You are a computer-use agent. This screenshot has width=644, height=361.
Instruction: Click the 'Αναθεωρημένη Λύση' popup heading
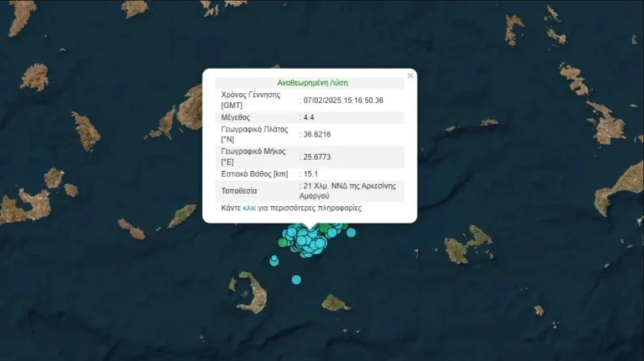pyautogui.click(x=312, y=83)
